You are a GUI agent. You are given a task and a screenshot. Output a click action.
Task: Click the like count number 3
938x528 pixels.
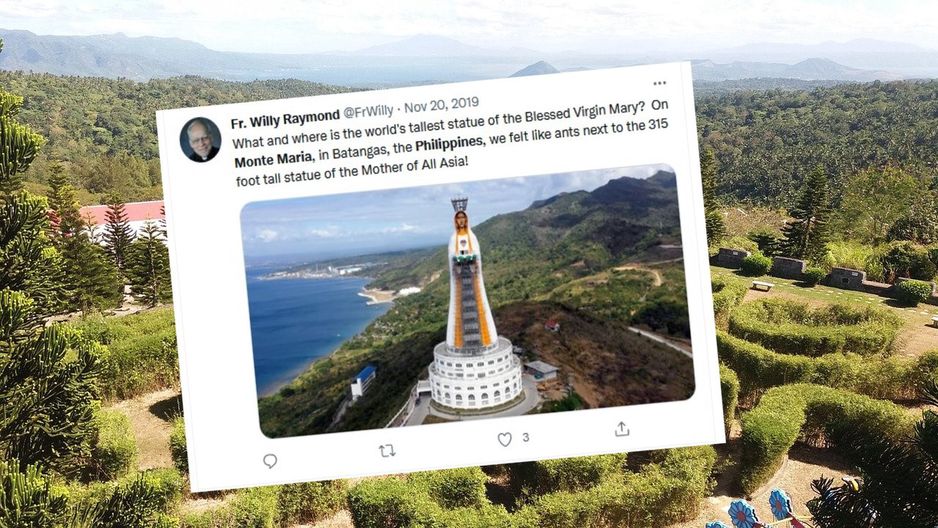[x=525, y=437]
